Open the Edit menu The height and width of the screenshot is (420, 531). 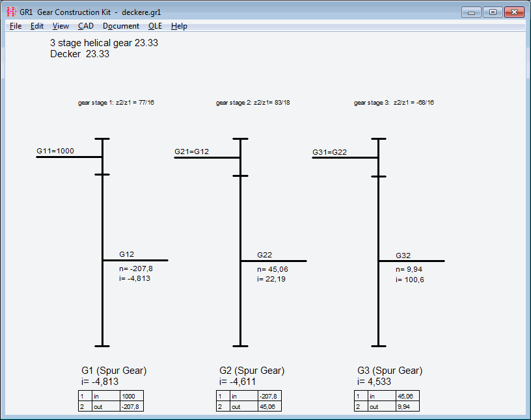pos(37,26)
